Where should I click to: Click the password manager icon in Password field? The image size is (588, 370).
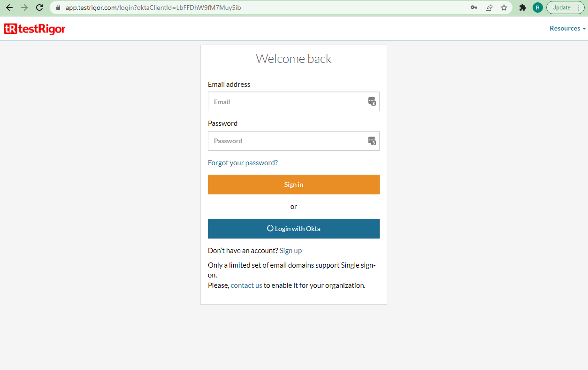click(372, 141)
